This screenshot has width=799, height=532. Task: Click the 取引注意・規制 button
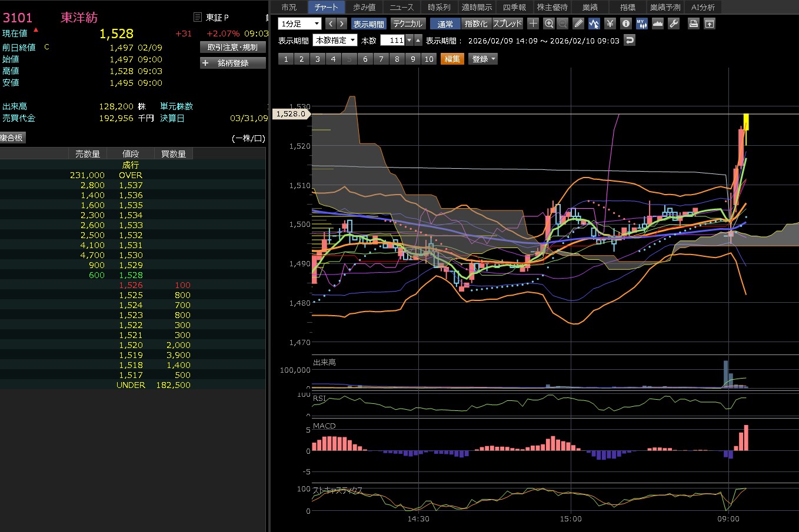(232, 47)
